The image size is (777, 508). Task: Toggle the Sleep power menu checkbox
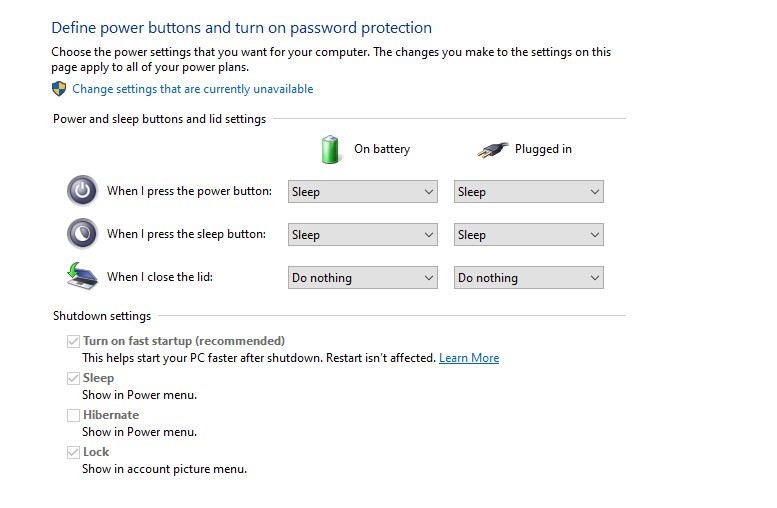[x=73, y=378]
